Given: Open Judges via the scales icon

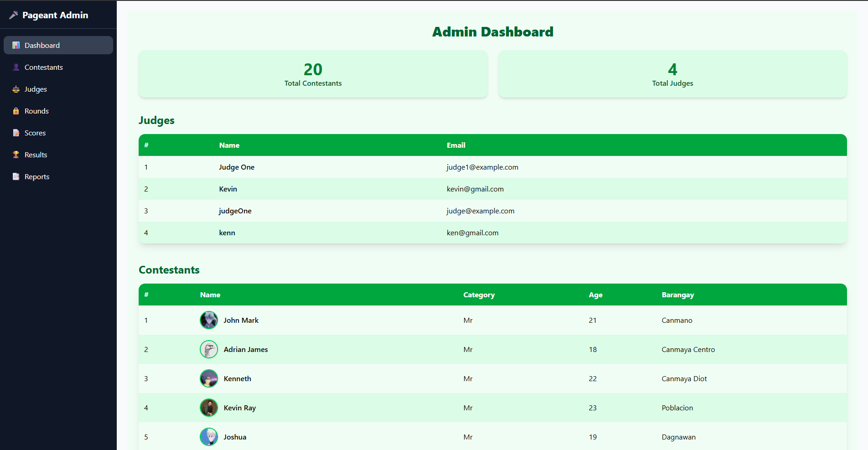Looking at the screenshot, I should click(16, 89).
